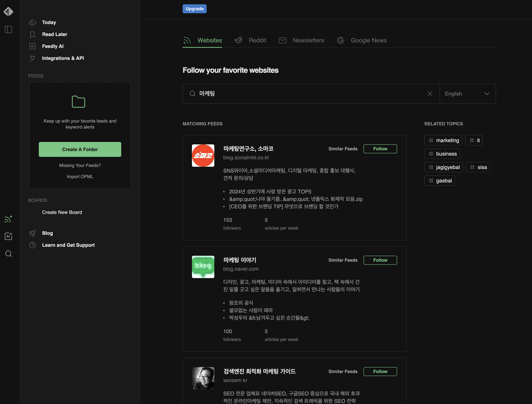Viewport: 532px width, 404px height.
Task: Select the jagigyebal related topic
Action: pyautogui.click(x=444, y=167)
